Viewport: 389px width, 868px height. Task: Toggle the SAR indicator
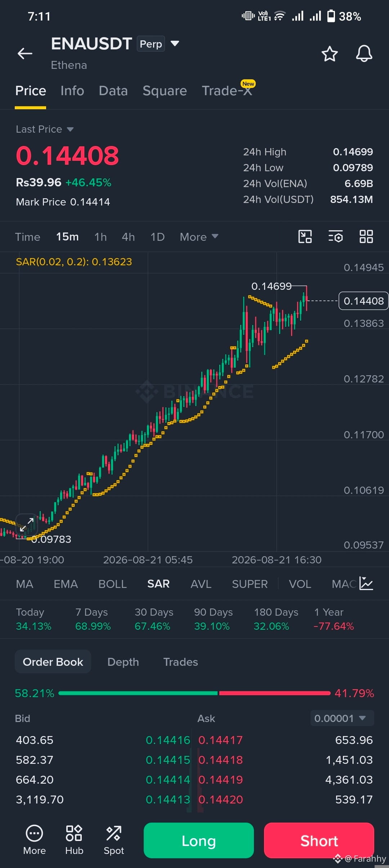pyautogui.click(x=158, y=584)
